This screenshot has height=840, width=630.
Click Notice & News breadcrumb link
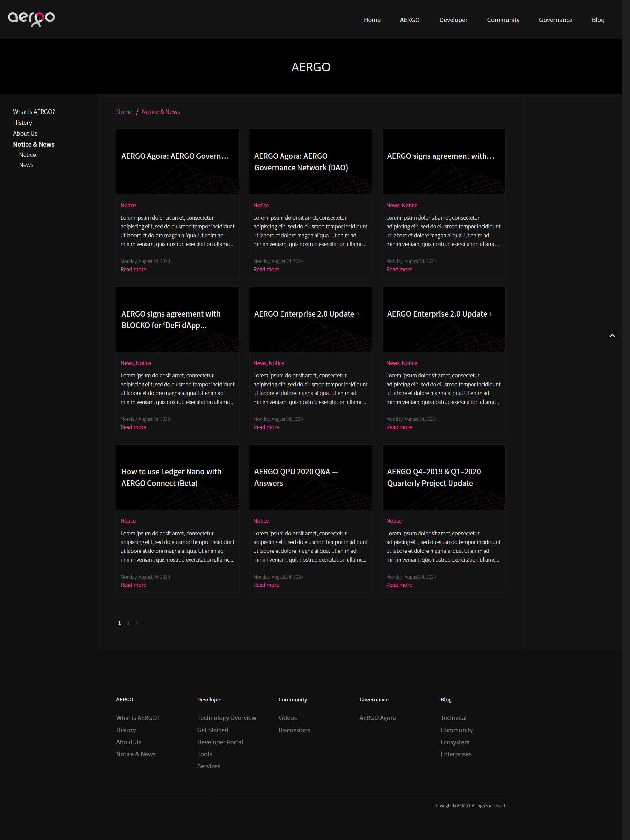point(161,112)
